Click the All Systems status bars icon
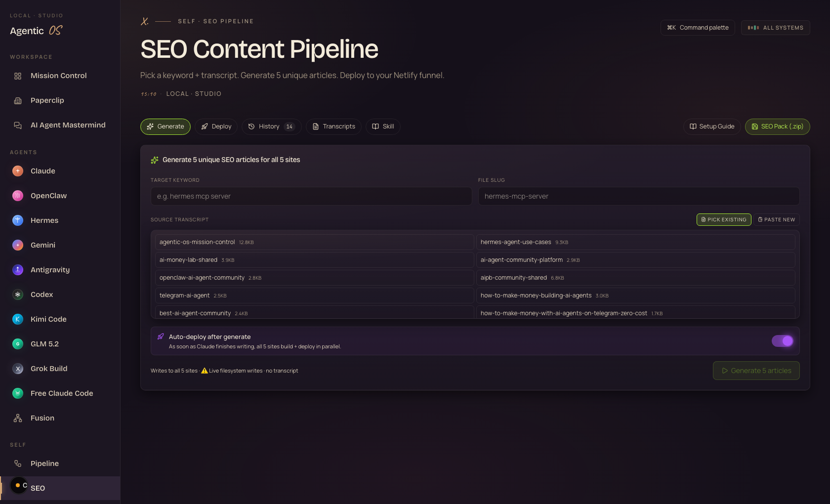This screenshot has height=504, width=830. [x=753, y=28]
